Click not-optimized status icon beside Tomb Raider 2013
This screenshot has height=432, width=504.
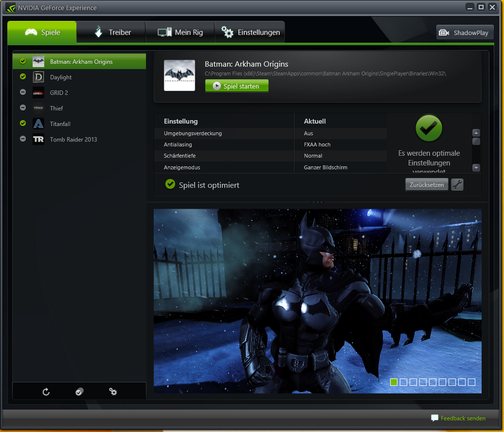[x=23, y=139]
